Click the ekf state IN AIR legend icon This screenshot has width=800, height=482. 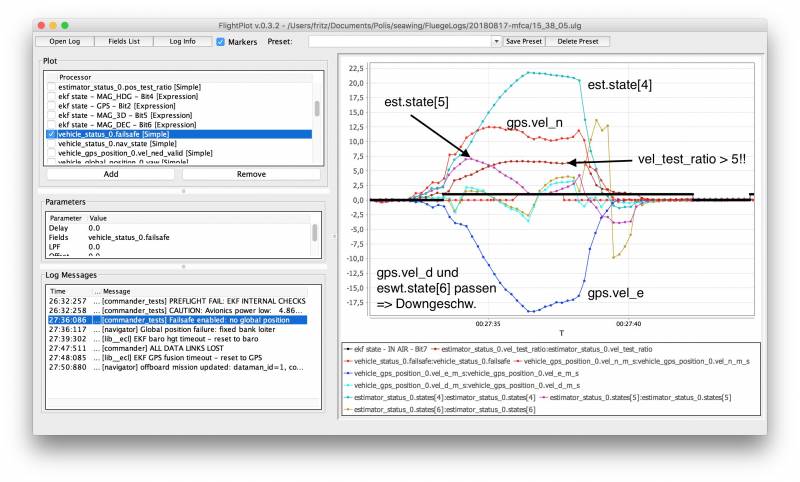tap(347, 347)
